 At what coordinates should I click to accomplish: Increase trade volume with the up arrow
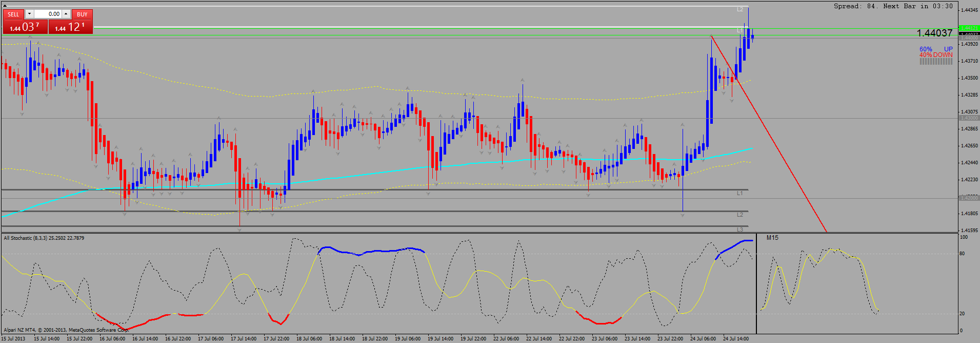click(66, 14)
